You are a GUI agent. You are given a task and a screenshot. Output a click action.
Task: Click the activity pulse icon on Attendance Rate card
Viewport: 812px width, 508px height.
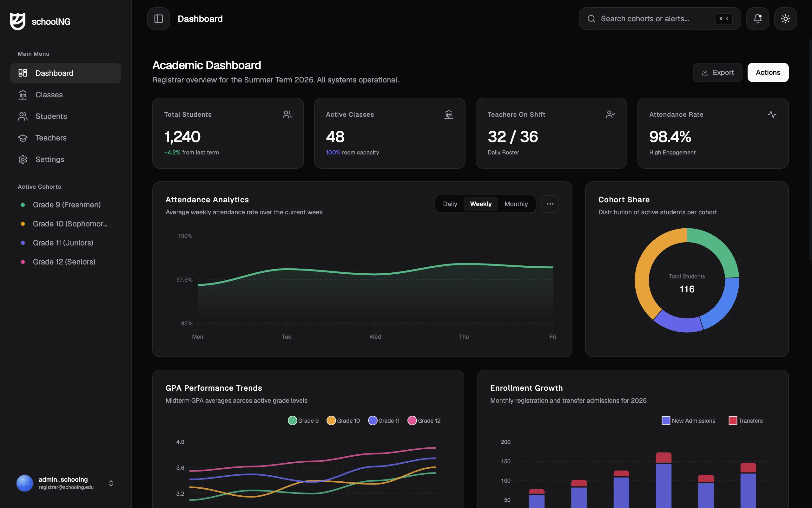772,114
